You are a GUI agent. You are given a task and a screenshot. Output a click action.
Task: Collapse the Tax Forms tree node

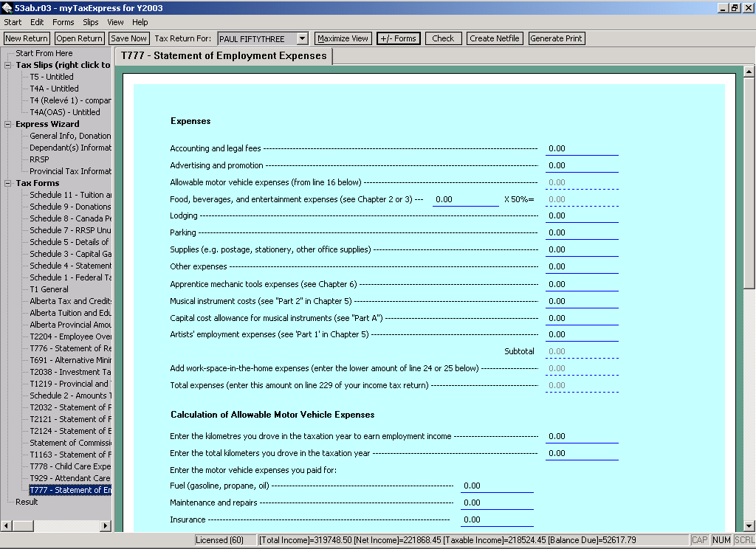coord(8,183)
